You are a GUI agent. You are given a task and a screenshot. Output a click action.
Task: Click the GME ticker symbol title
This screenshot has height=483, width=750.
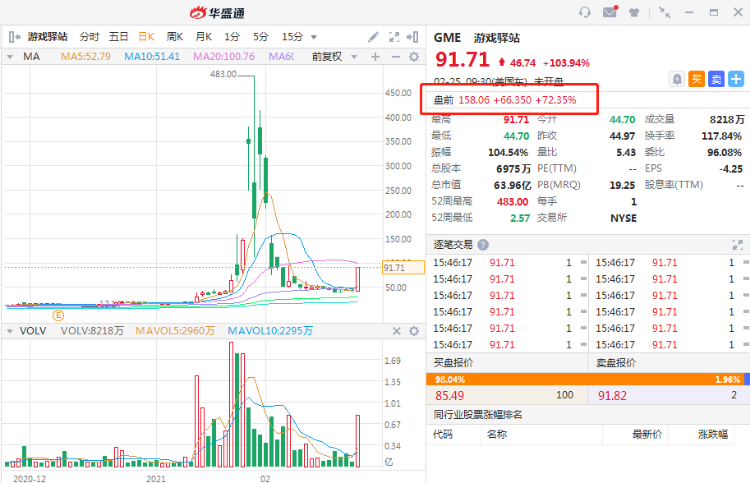click(x=447, y=38)
